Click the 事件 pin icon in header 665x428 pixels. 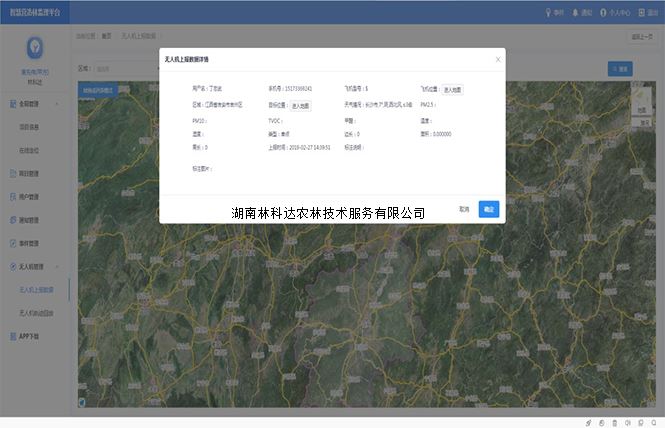[548, 13]
